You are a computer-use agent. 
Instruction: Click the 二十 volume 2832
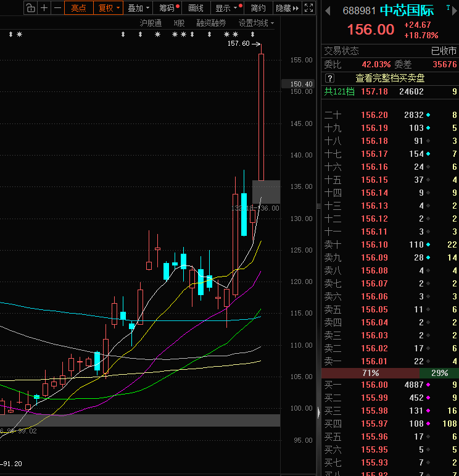point(414,115)
